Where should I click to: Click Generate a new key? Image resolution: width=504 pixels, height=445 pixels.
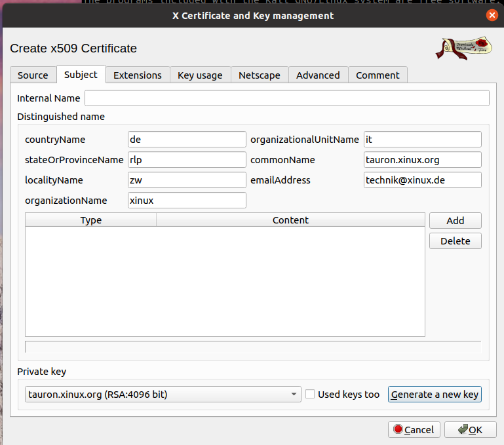pyautogui.click(x=435, y=395)
